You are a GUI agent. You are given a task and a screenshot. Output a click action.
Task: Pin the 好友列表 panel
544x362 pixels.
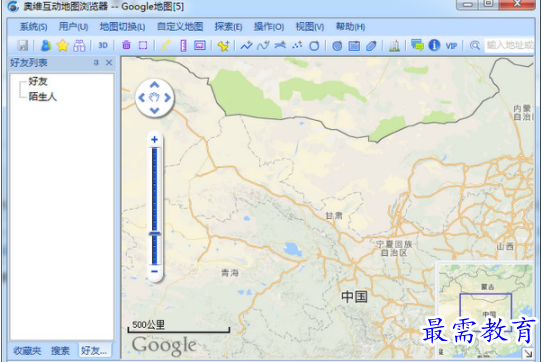point(96,63)
